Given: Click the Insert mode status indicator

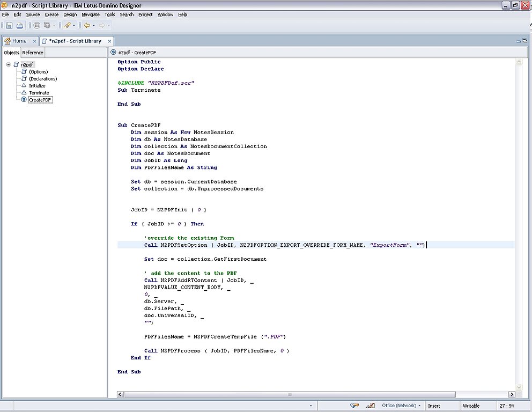Looking at the screenshot, I should tap(434, 406).
